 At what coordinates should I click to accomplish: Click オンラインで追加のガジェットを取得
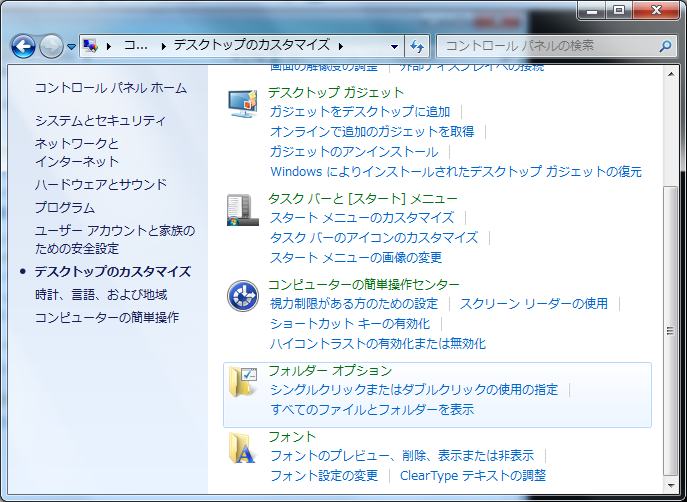372,131
